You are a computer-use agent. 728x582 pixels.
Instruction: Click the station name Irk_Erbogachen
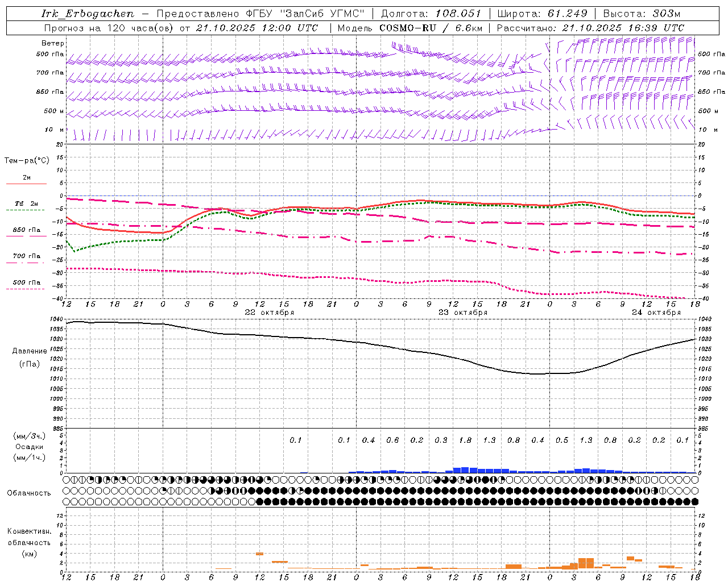88,14
